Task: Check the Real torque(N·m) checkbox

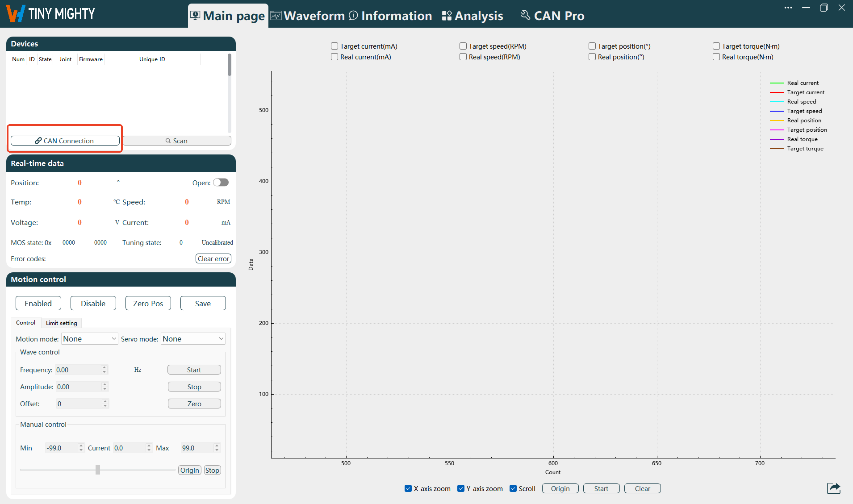Action: 716,57
